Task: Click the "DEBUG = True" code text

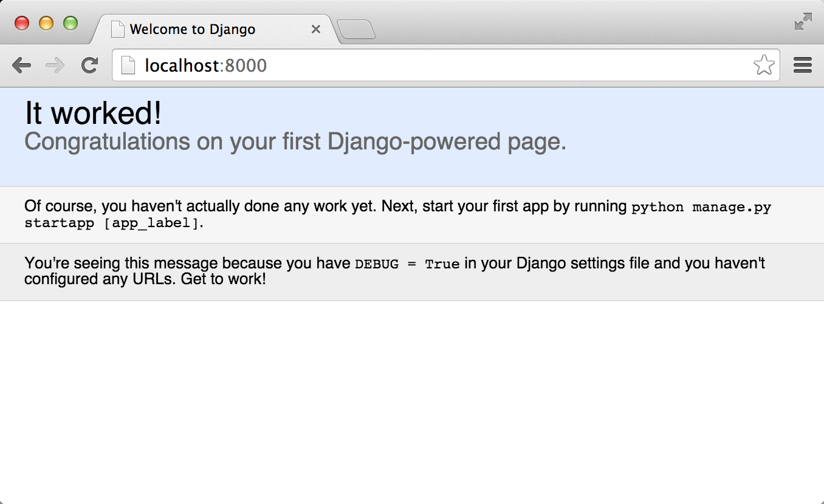Action: coord(407,264)
